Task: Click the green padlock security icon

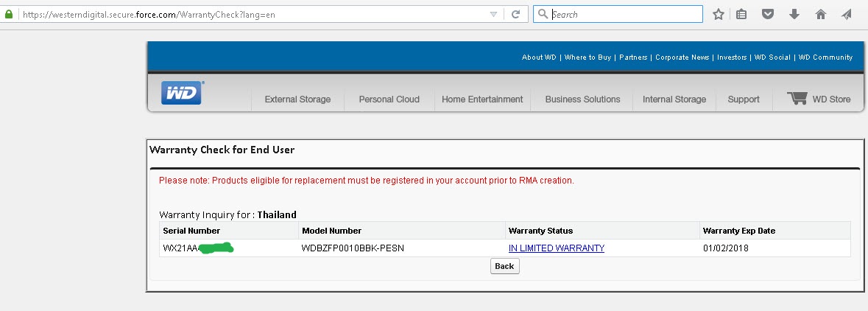Action: click(9, 14)
